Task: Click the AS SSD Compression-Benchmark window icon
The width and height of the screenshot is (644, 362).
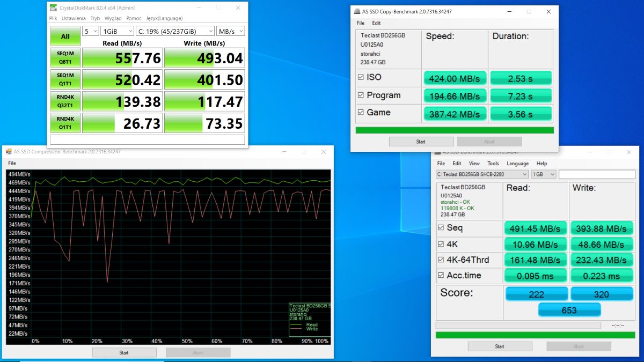Action: click(x=8, y=152)
